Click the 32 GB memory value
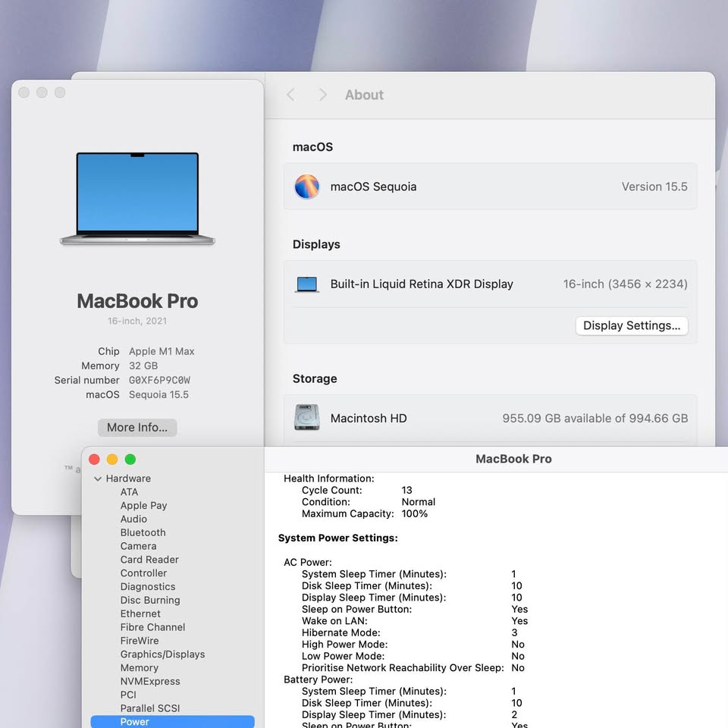728x728 pixels. tap(143, 366)
